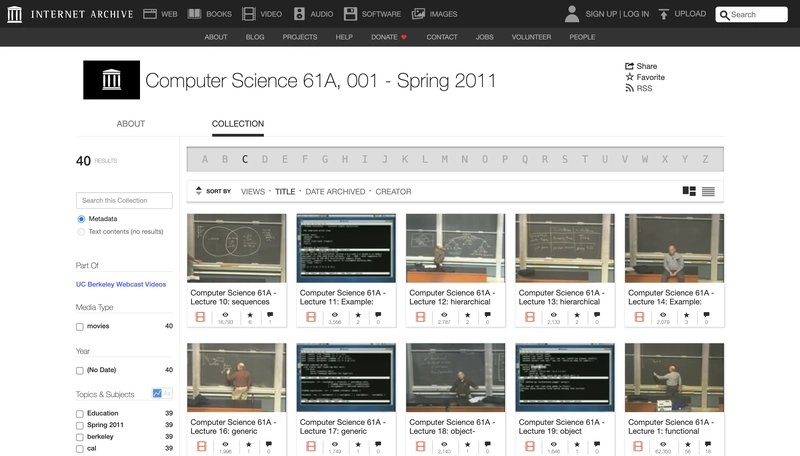Viewport: 800px width, 456px height.
Task: Open the COLLECTION tab
Action: pos(238,123)
